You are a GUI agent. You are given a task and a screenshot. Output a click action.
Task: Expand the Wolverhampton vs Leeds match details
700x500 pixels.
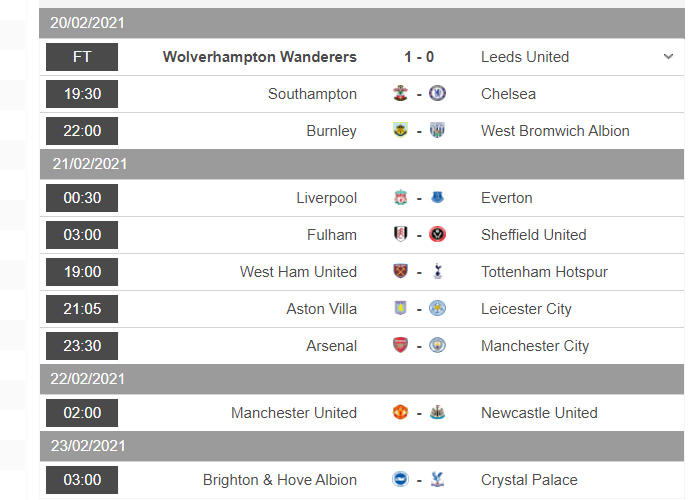(x=668, y=57)
